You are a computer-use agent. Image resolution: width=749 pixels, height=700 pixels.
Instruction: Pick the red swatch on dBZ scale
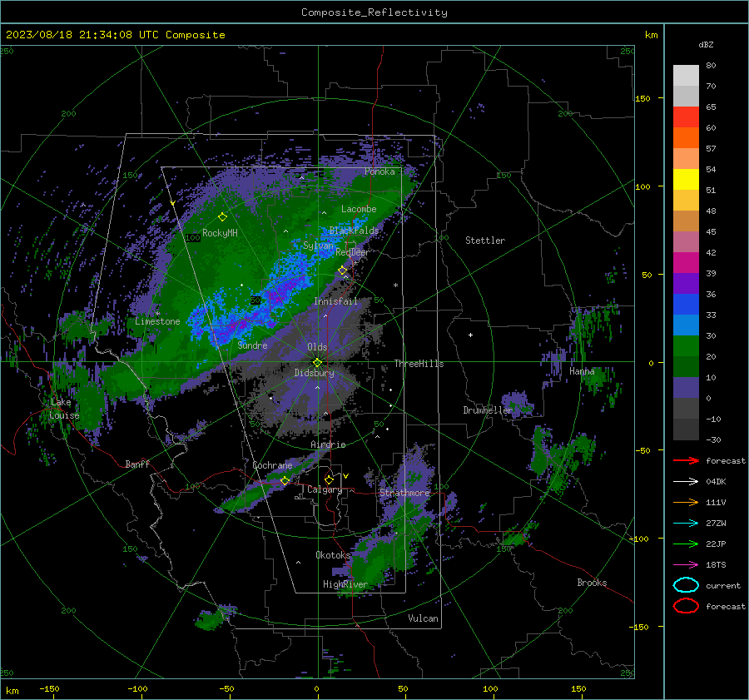click(x=686, y=117)
